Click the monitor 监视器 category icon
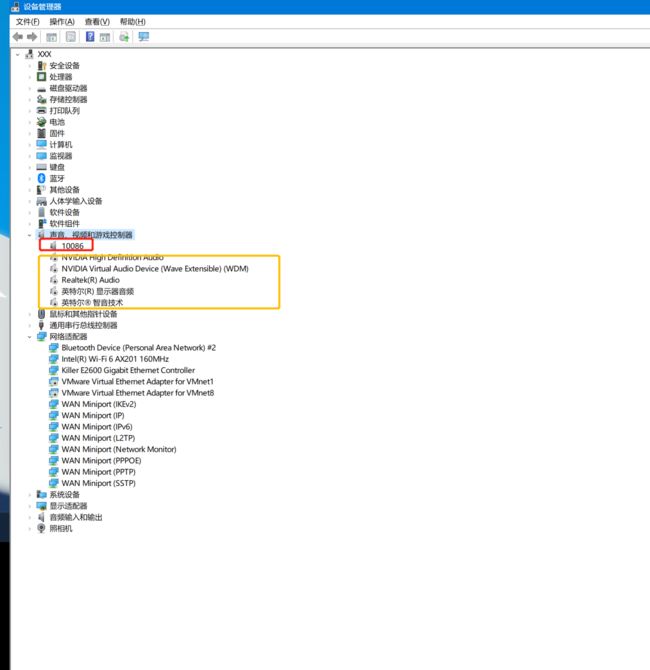The width and height of the screenshot is (650, 670). click(x=41, y=156)
